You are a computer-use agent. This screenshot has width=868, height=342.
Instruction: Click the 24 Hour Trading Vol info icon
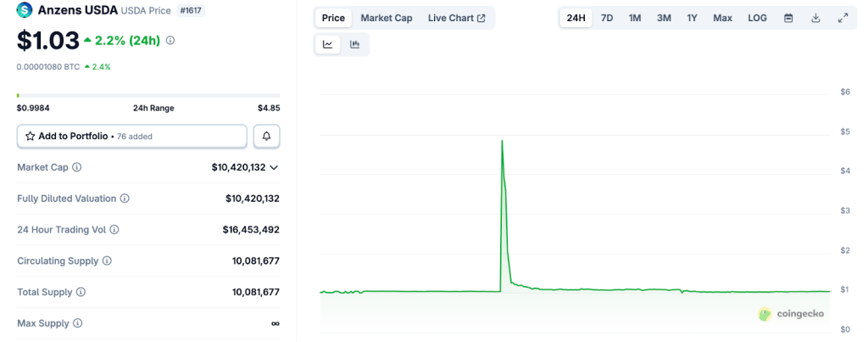click(114, 230)
